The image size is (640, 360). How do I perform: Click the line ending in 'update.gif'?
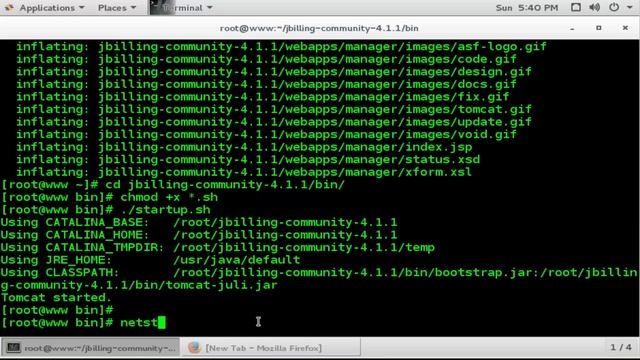pyautogui.click(x=274, y=122)
